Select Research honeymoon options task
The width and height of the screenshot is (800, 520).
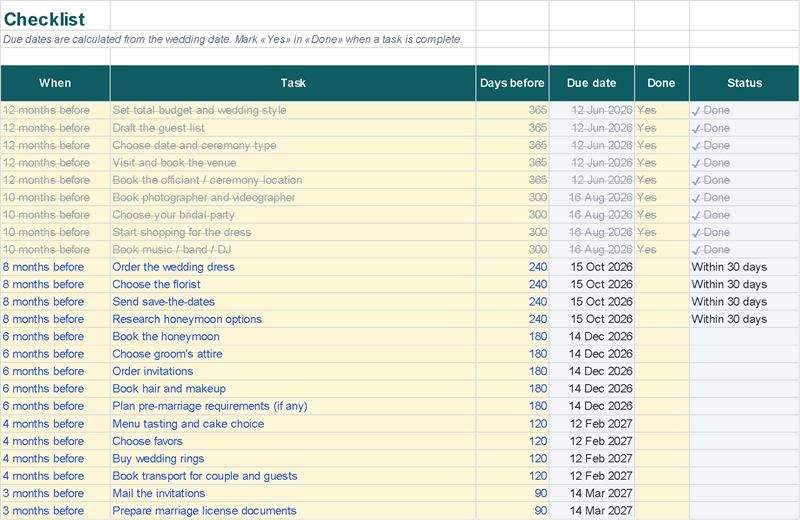(x=293, y=319)
